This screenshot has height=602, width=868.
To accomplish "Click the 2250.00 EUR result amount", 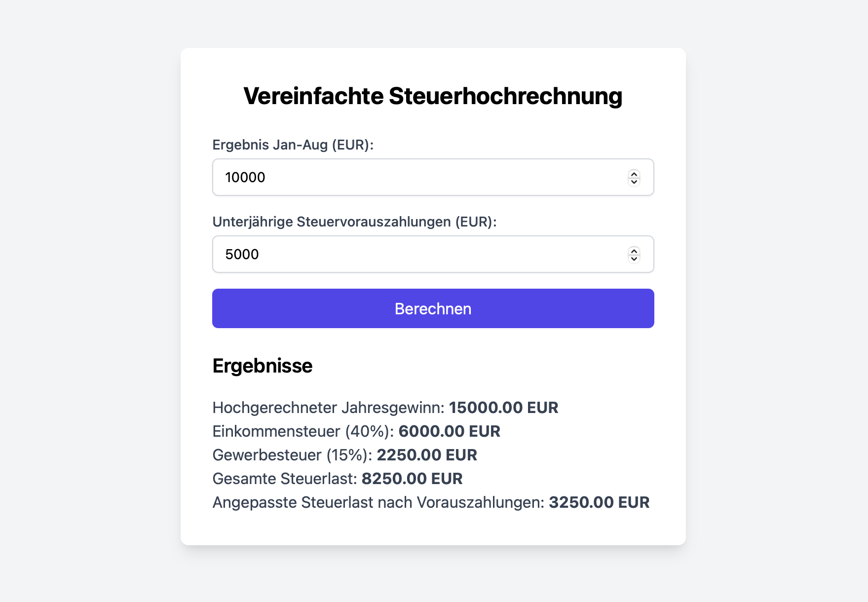I will 427,455.
